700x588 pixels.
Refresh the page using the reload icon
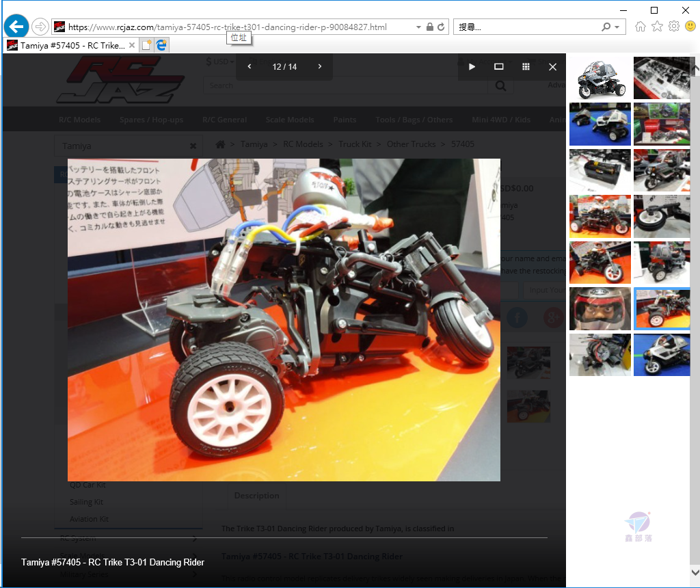(x=441, y=27)
